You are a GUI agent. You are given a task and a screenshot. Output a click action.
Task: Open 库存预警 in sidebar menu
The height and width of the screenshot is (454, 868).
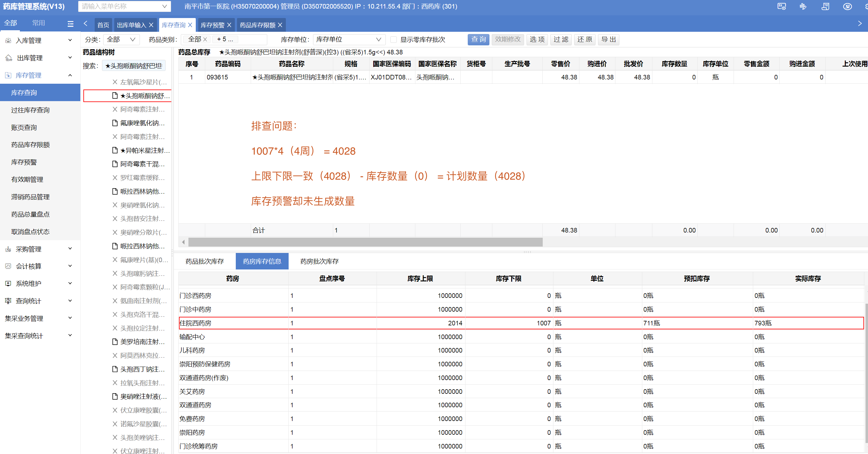[24, 162]
